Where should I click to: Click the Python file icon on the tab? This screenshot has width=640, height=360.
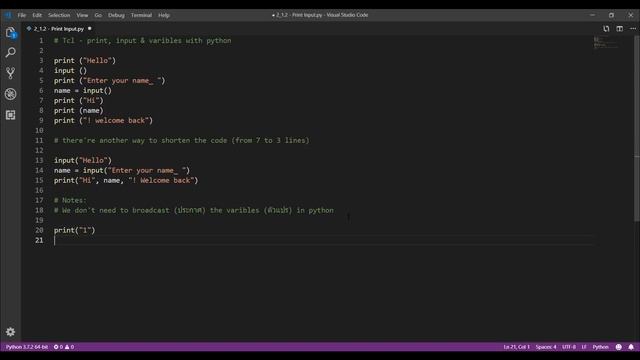pyautogui.click(x=29, y=29)
